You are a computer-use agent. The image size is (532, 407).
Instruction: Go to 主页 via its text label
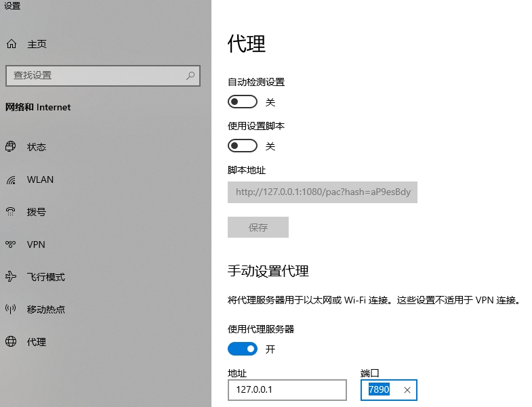coord(37,44)
